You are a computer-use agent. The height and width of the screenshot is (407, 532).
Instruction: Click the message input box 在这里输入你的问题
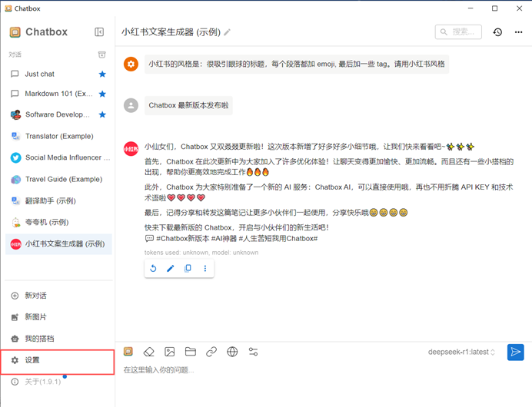point(324,370)
